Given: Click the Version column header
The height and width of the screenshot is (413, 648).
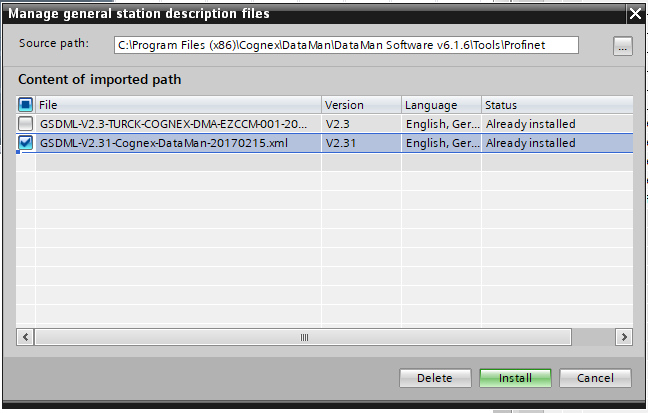Looking at the screenshot, I should point(360,105).
